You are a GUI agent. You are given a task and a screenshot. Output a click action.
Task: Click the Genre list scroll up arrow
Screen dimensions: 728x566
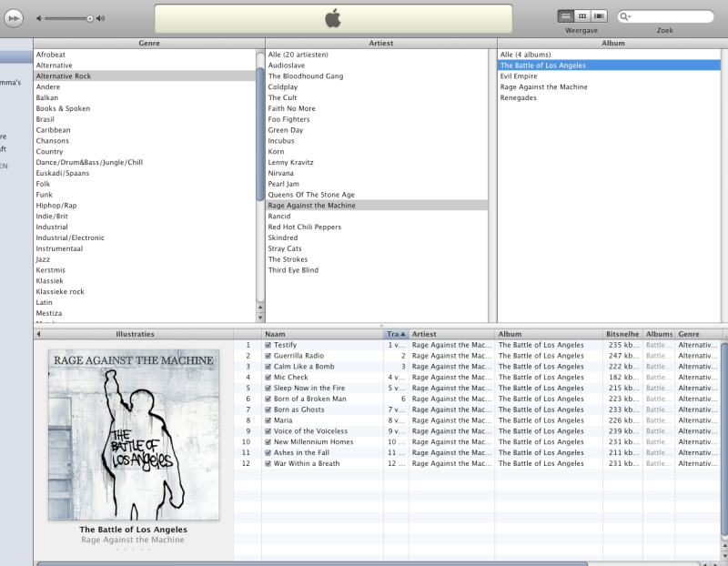click(260, 308)
